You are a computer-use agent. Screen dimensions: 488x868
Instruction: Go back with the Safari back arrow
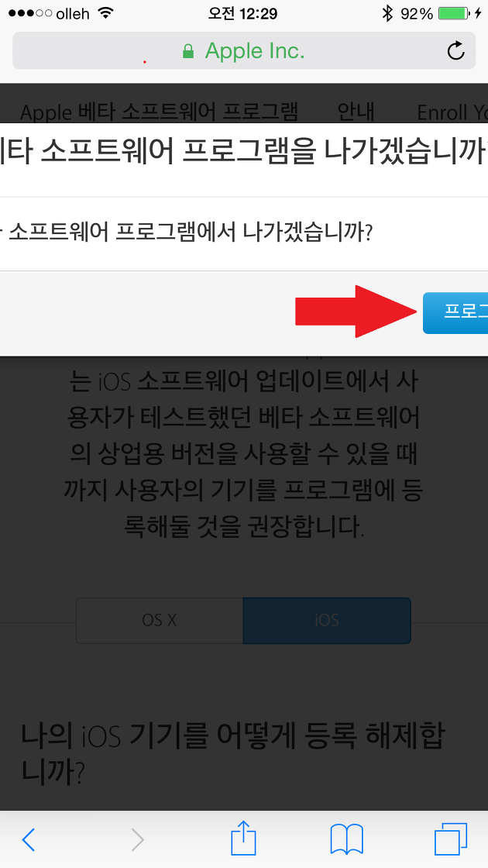click(x=28, y=840)
